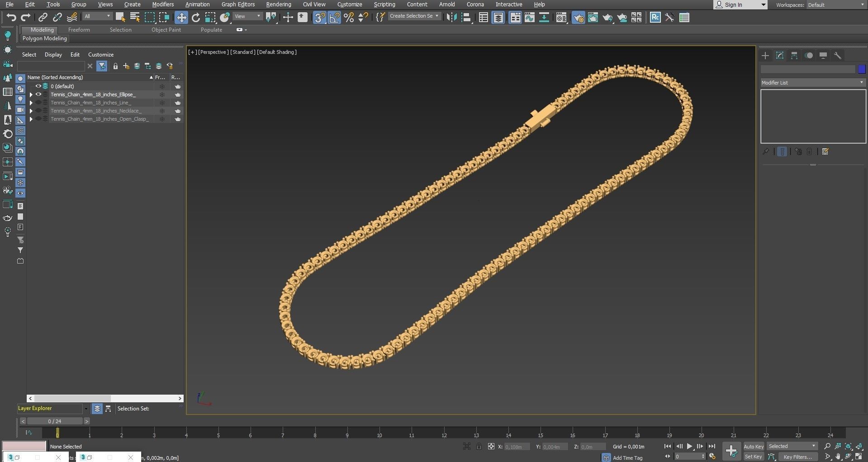This screenshot has height=462, width=868.
Task: Play the animation in the timeline controls
Action: 689,446
